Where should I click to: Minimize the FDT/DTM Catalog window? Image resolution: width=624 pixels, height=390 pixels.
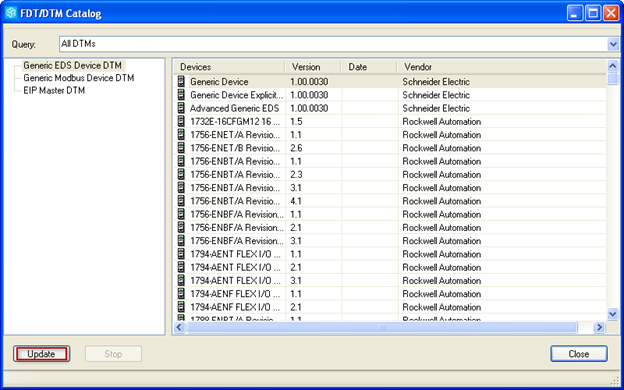[574, 13]
